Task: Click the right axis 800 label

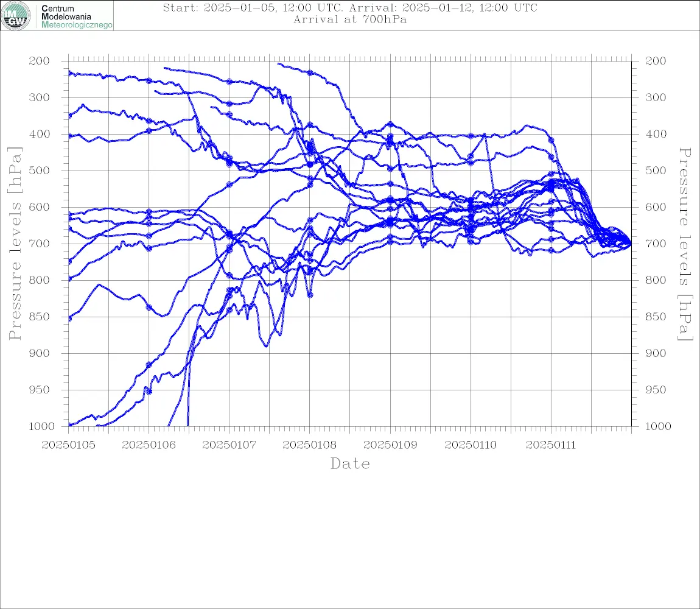Action: click(x=656, y=280)
